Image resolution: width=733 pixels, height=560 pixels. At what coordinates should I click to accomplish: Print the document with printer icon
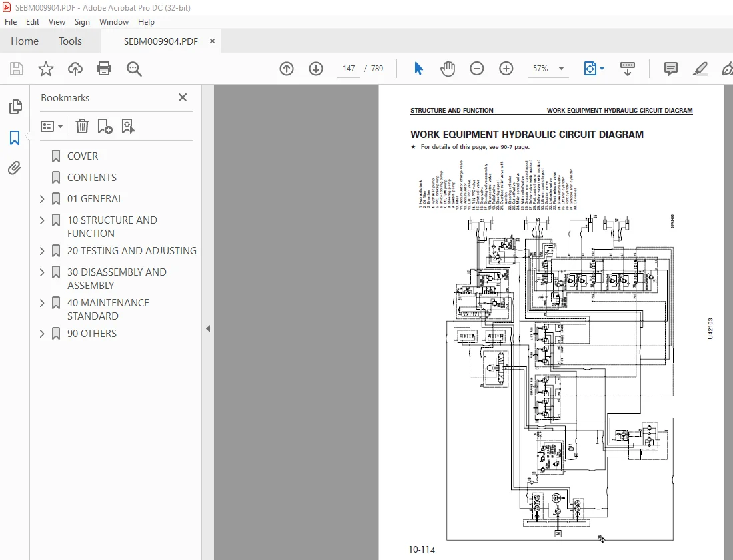[x=104, y=69]
